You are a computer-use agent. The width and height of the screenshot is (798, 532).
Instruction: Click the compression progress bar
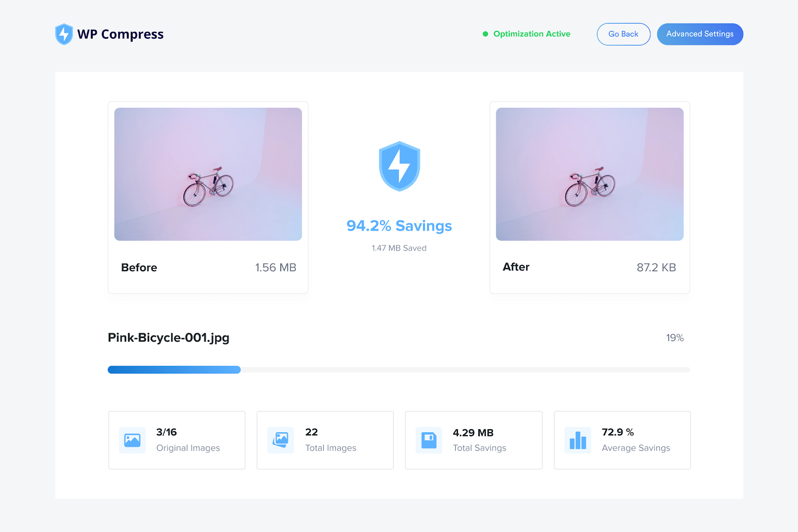click(x=399, y=370)
